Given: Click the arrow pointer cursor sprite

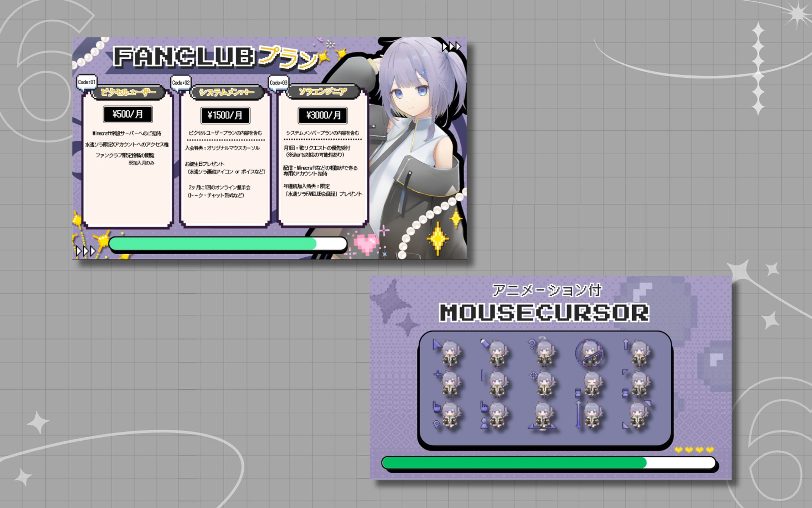Looking at the screenshot, I should [448, 353].
